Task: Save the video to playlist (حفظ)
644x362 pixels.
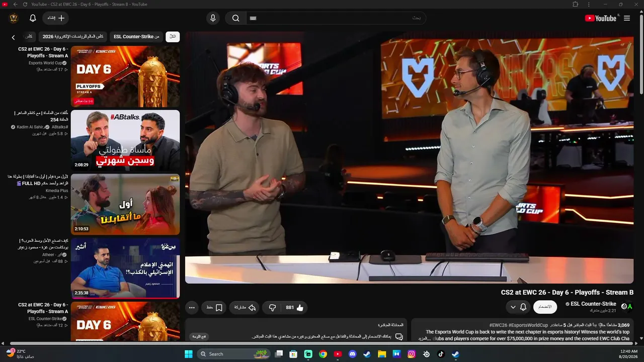Action: point(214,308)
